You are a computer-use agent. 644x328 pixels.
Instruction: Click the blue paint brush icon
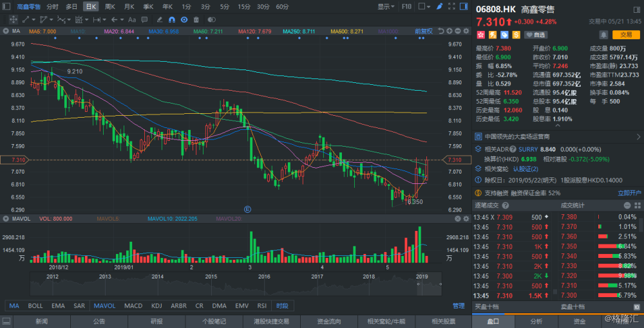(x=439, y=6)
